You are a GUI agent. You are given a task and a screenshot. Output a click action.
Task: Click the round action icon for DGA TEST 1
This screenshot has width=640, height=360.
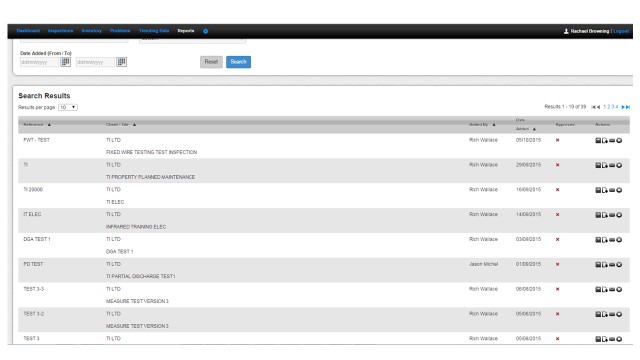point(619,240)
